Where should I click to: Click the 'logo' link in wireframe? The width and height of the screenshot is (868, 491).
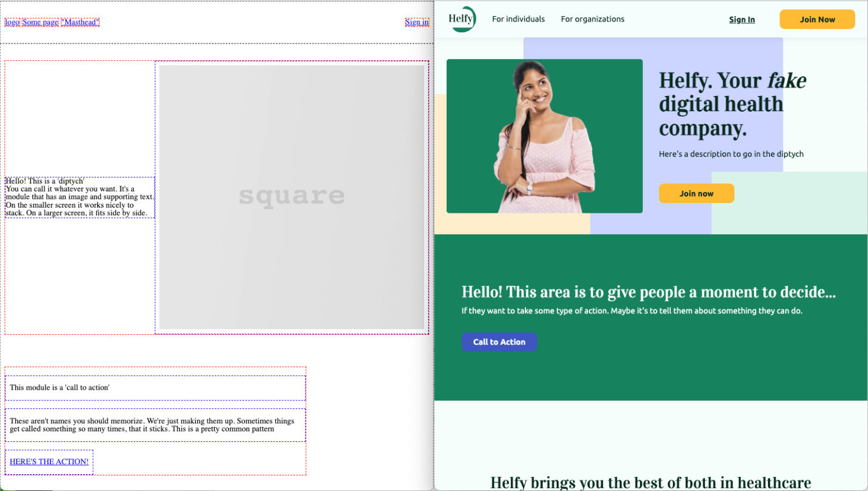coord(12,22)
